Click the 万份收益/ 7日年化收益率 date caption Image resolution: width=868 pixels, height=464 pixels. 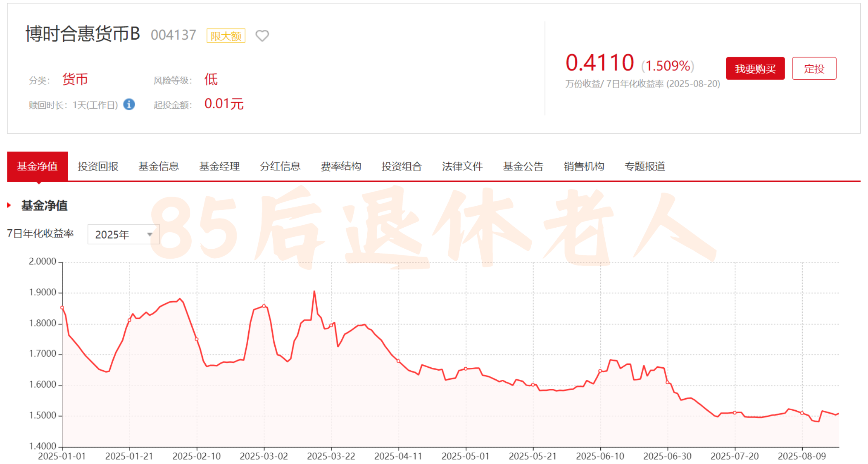point(642,84)
